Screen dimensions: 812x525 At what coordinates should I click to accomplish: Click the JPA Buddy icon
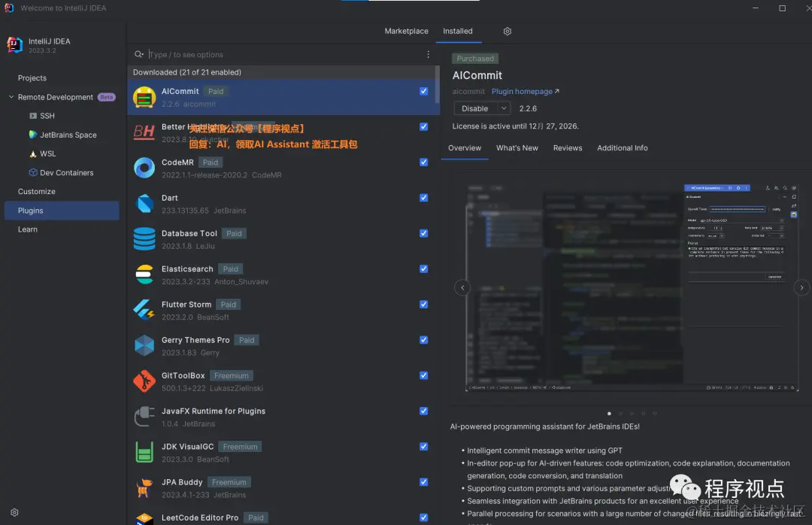tap(144, 487)
